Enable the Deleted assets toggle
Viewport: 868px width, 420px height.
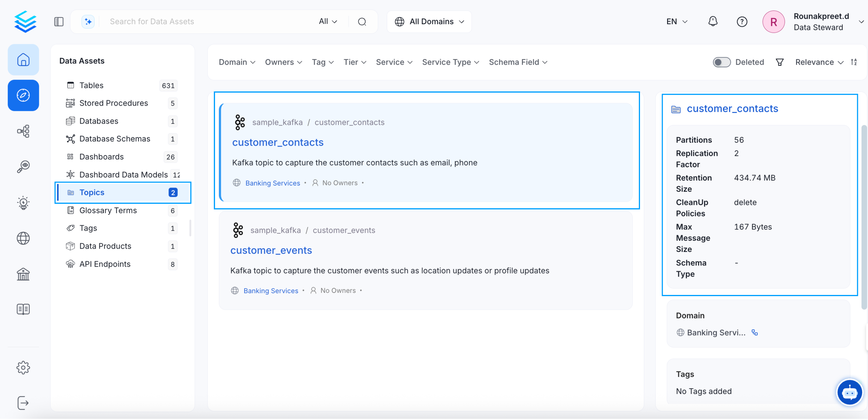click(721, 62)
